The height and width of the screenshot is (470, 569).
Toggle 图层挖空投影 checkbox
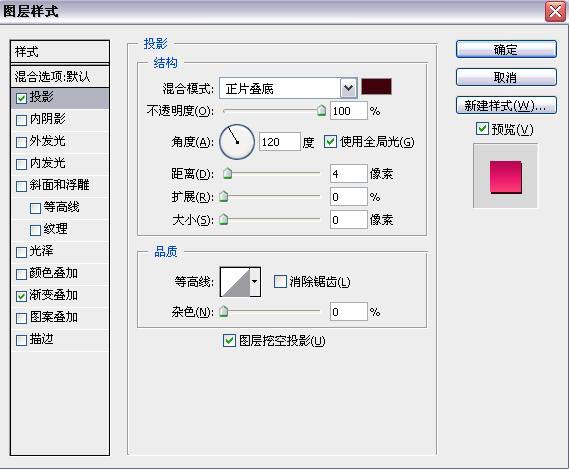tap(229, 340)
